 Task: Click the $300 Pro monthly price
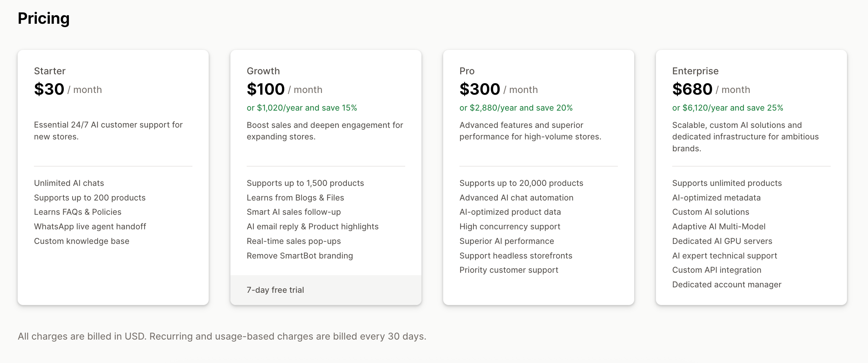[479, 89]
